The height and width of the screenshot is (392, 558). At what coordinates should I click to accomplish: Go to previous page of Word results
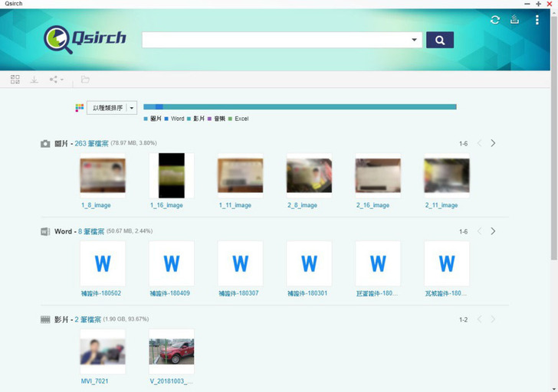click(479, 231)
